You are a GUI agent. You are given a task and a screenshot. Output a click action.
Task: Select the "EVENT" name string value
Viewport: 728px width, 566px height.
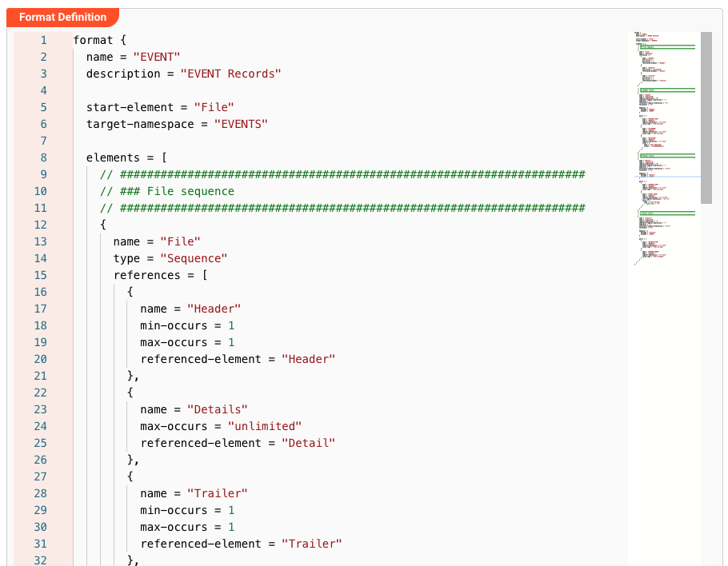point(157,57)
